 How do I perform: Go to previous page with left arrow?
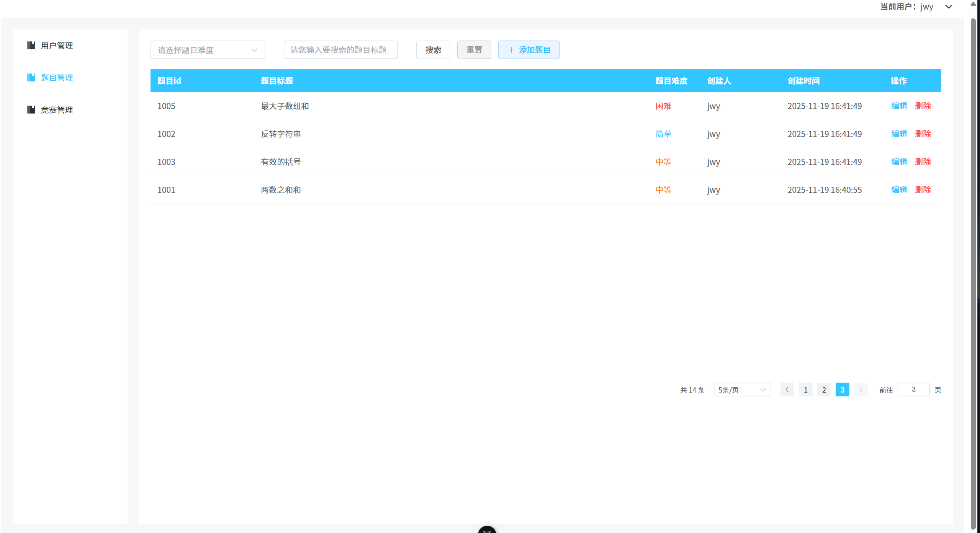click(787, 390)
